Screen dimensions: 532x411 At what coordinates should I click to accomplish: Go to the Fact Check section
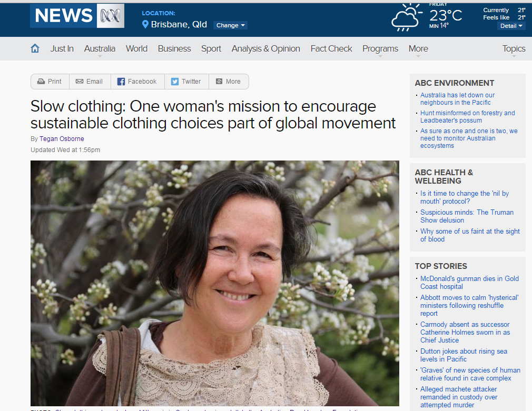coord(331,49)
